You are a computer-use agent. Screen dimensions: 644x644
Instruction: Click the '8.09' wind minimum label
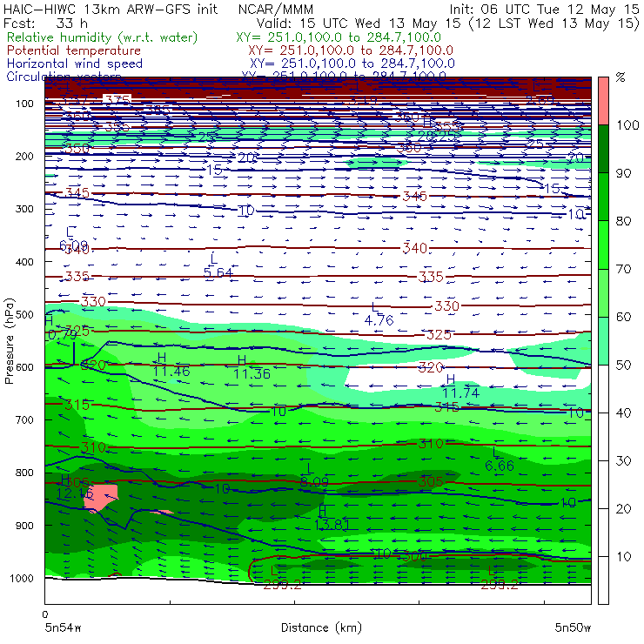click(x=314, y=481)
